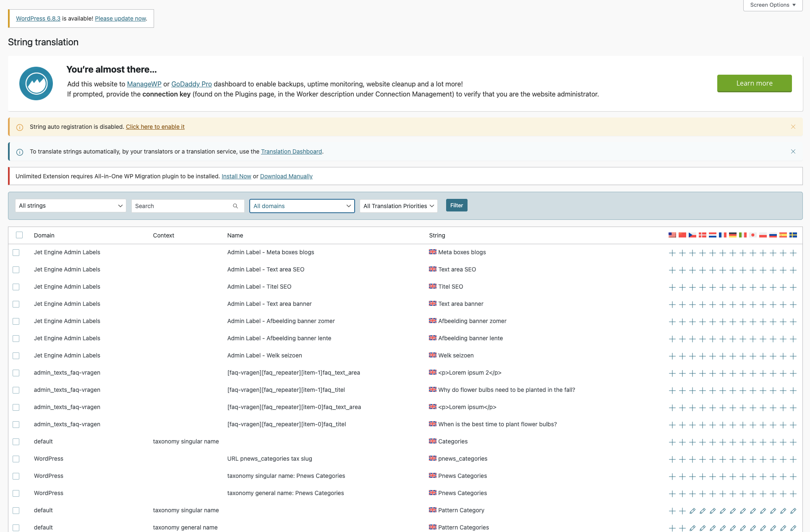Open All Translation Priorities dropdown

tap(398, 206)
